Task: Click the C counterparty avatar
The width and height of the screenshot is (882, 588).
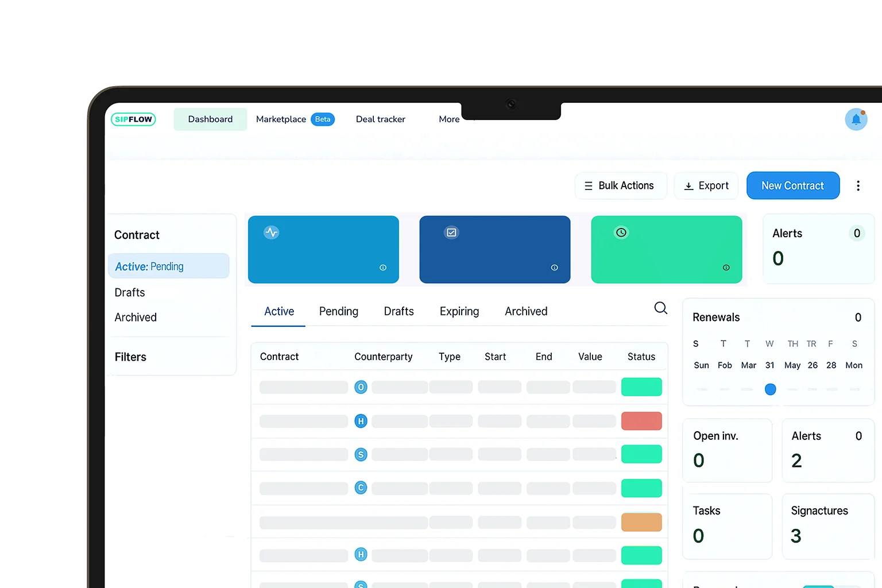Action: (361, 488)
